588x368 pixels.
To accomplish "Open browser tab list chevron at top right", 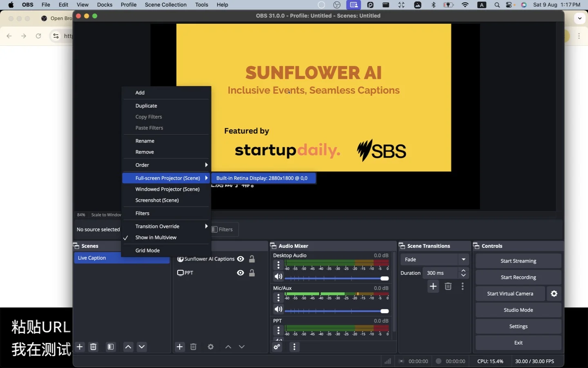I will click(580, 18).
